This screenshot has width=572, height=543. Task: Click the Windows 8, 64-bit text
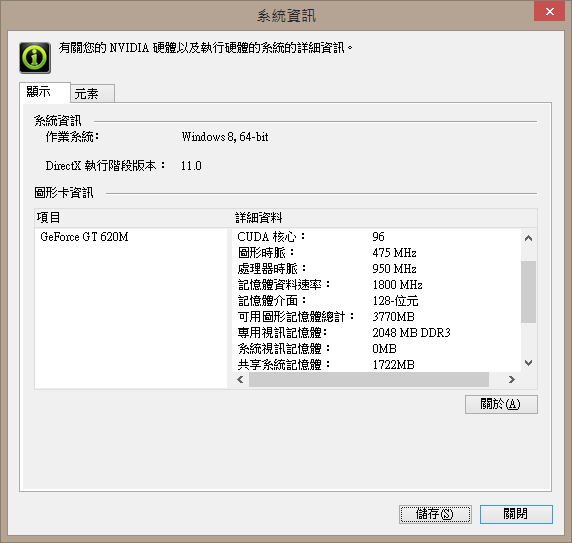[225, 137]
